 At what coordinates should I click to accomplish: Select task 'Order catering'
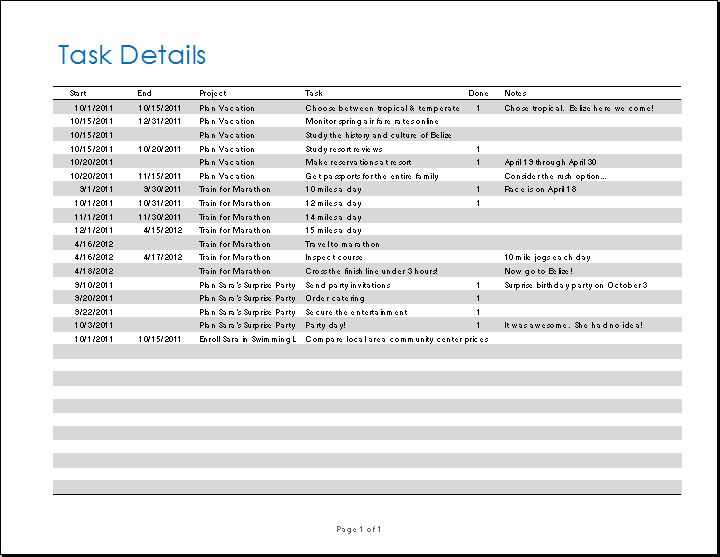tap(335, 298)
